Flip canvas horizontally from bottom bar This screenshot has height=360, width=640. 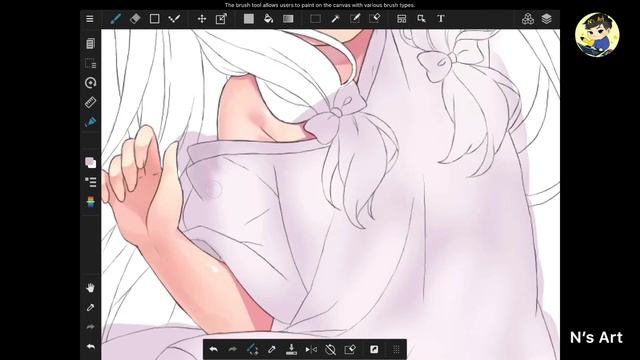pyautogui.click(x=311, y=349)
